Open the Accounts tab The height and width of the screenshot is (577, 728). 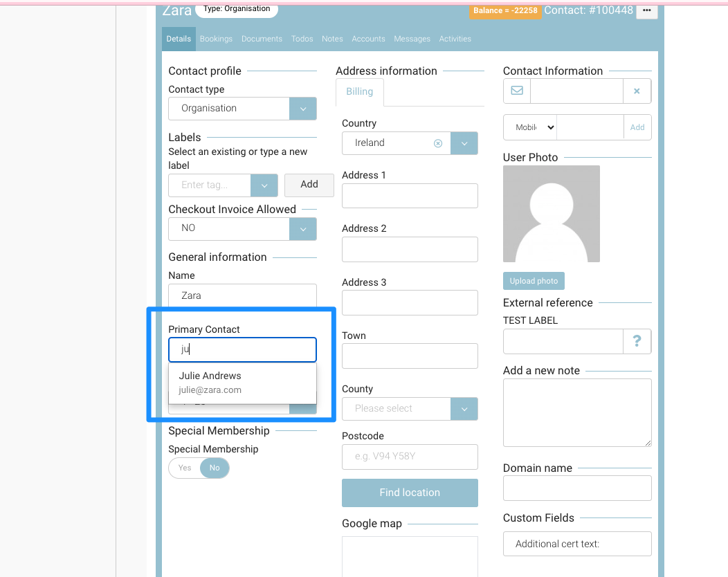click(368, 39)
